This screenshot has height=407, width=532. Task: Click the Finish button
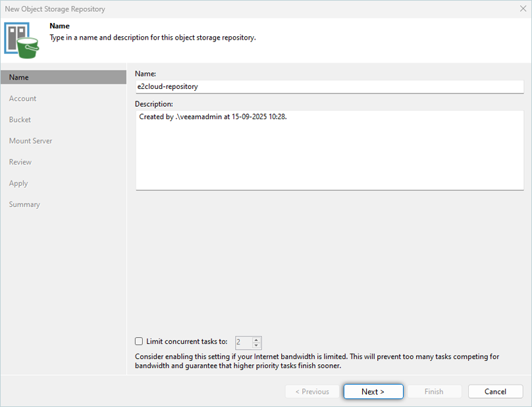coord(434,391)
